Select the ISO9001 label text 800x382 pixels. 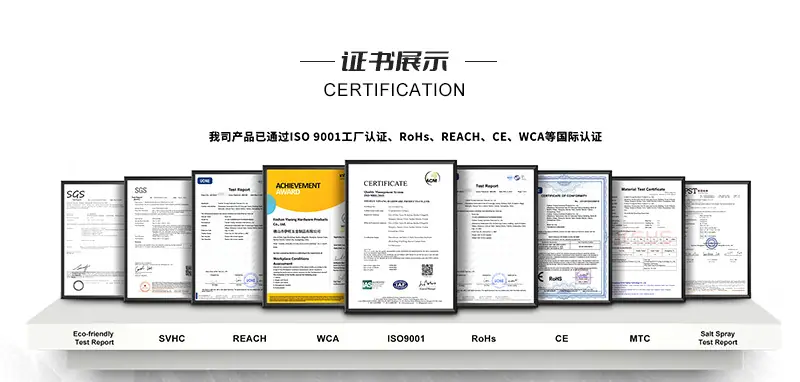[x=406, y=339]
